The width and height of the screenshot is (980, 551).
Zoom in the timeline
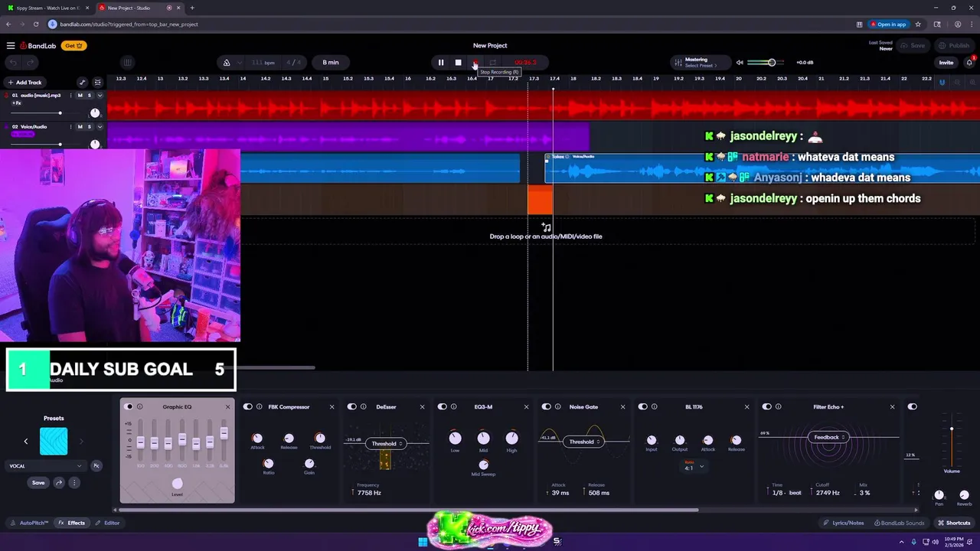(x=971, y=82)
